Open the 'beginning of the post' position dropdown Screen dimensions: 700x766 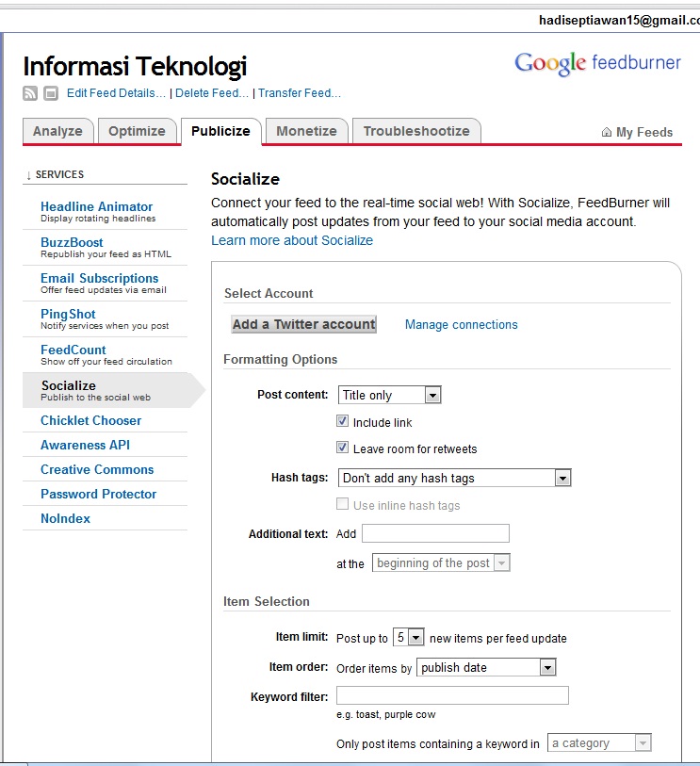click(441, 562)
